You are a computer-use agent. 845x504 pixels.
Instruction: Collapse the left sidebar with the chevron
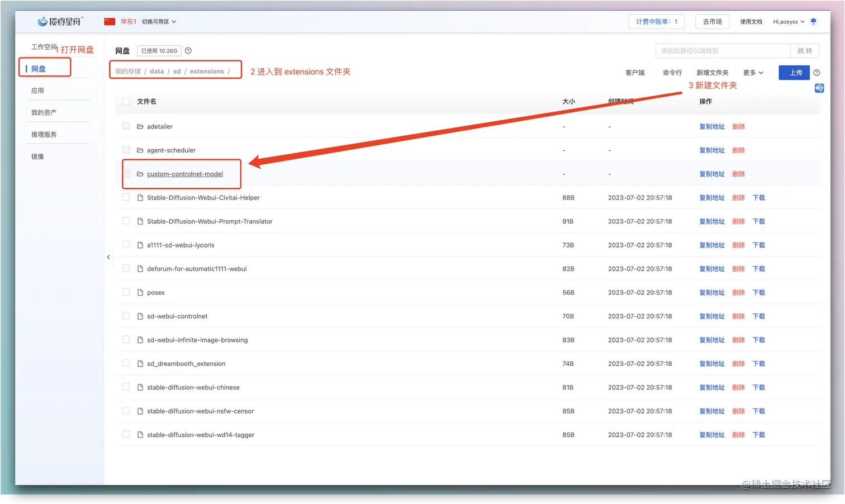[x=108, y=257]
